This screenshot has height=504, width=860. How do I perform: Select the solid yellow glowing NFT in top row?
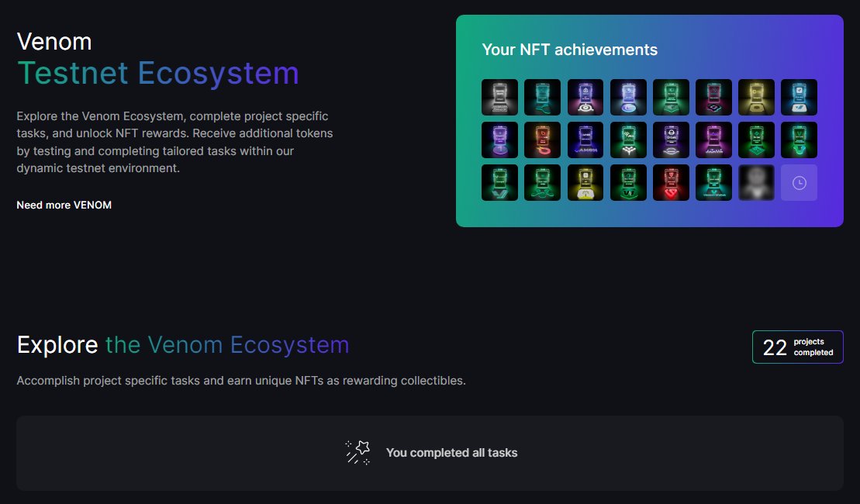[x=756, y=97]
